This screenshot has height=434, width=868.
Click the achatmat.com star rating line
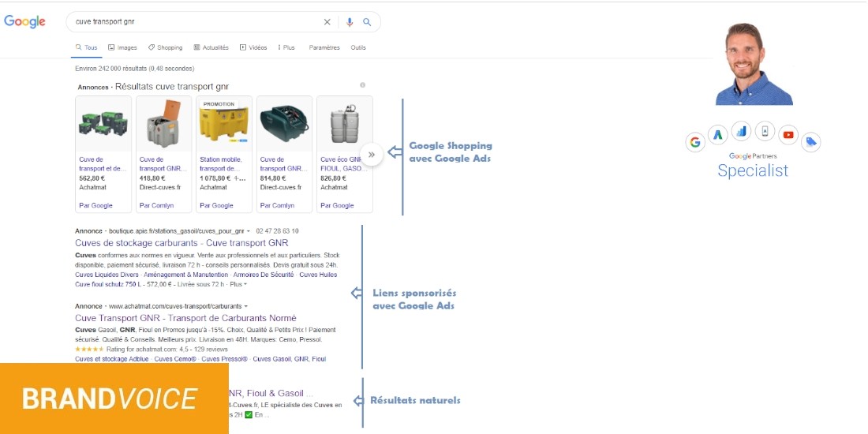tap(152, 350)
